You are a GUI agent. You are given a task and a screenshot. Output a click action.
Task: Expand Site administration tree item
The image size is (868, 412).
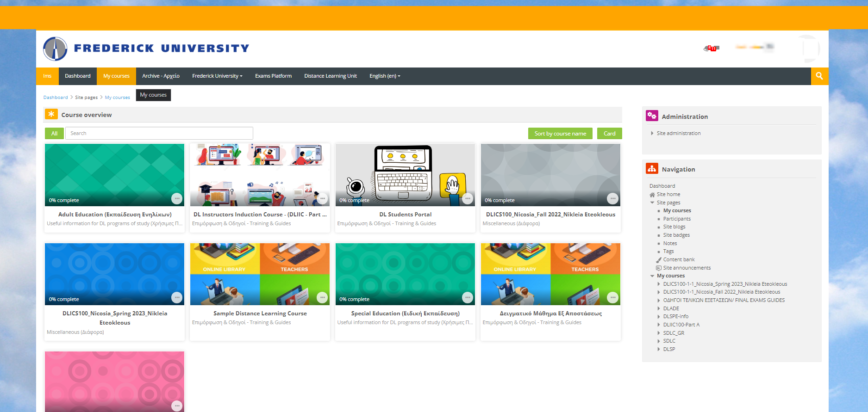coord(652,133)
